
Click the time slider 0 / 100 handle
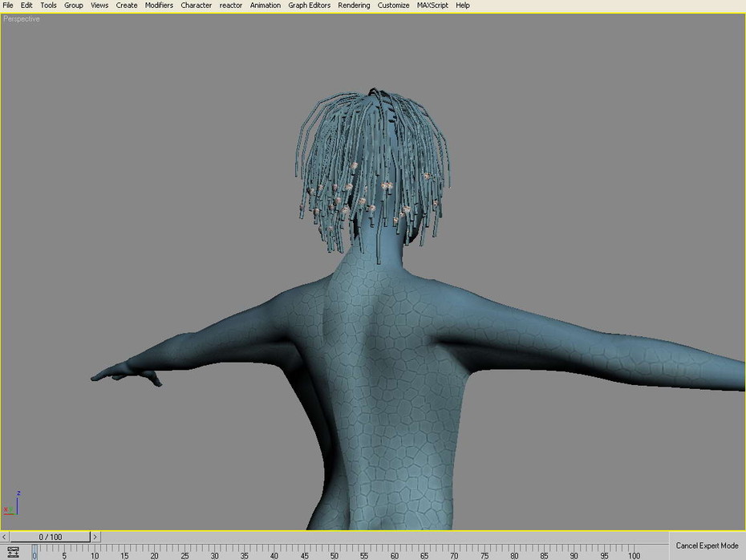(x=50, y=538)
